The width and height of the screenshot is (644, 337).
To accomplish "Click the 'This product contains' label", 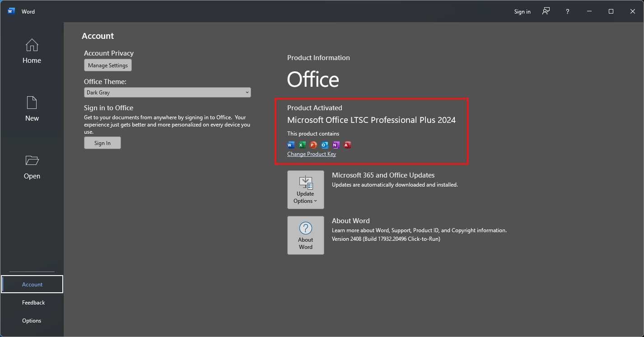I will click(313, 133).
